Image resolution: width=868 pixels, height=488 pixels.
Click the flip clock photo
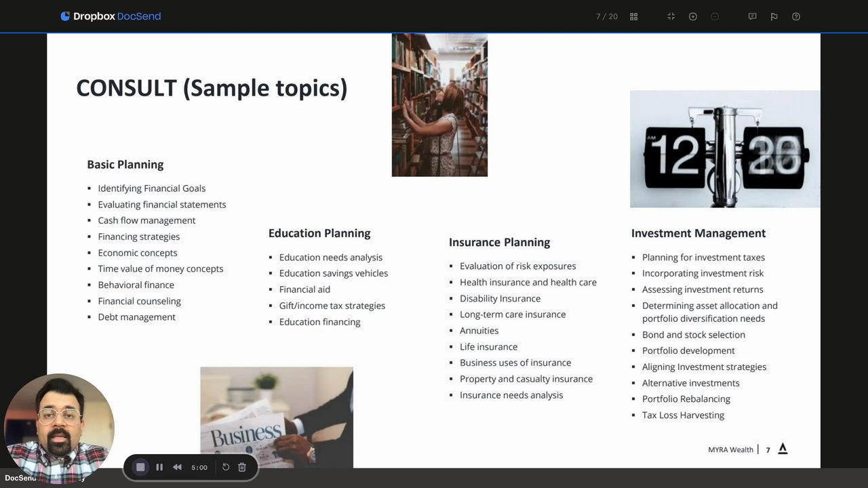tap(725, 149)
